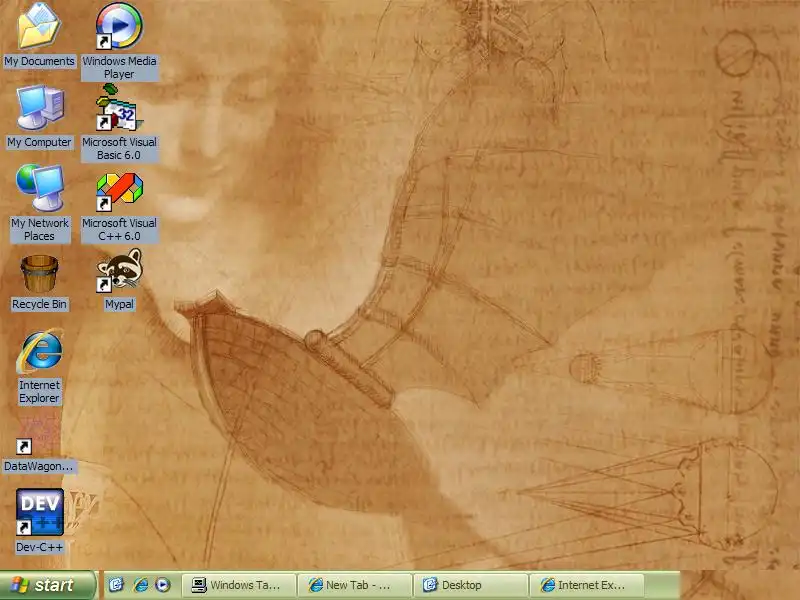
Task: Switch to Windows Task Manager taskbar button
Action: (239, 585)
